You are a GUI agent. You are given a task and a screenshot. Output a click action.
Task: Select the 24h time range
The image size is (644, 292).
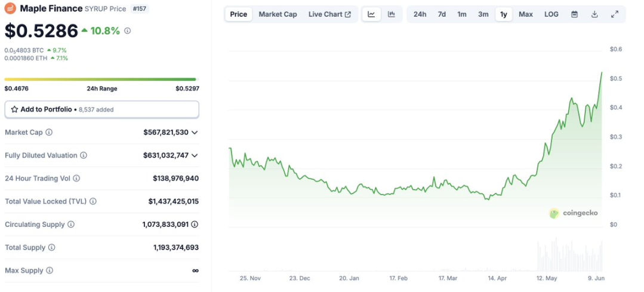pos(420,14)
